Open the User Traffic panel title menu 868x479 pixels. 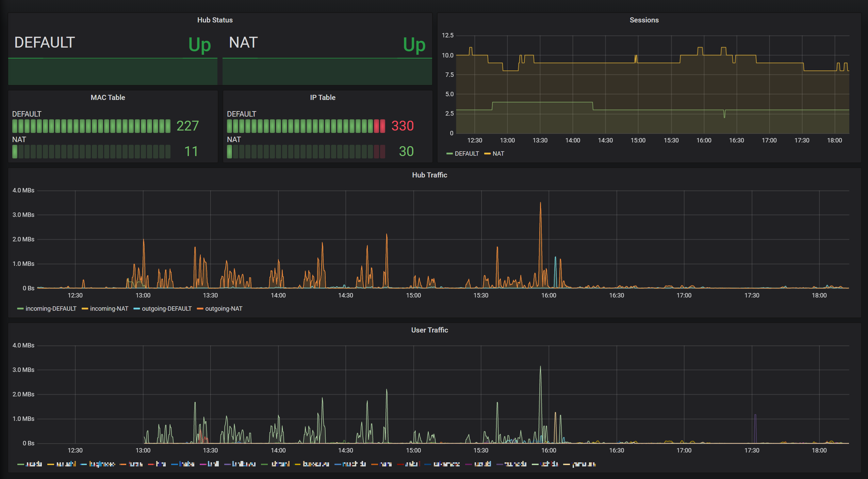click(x=429, y=330)
